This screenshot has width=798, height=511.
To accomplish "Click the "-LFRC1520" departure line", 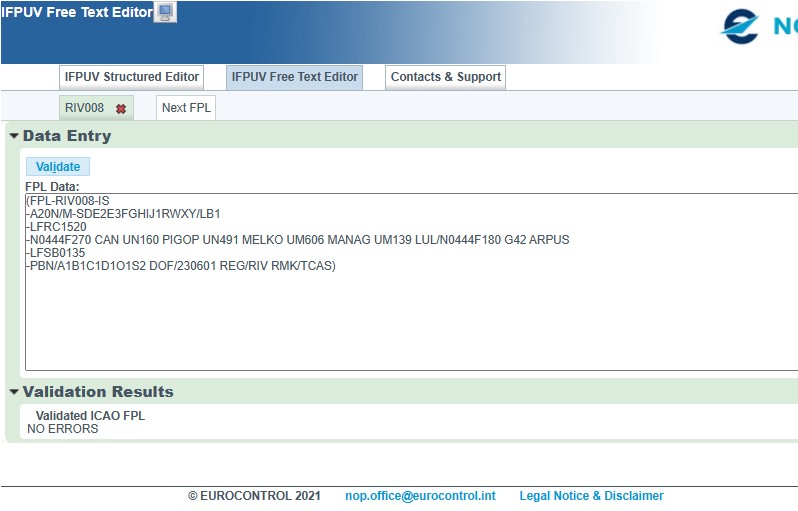I will [x=56, y=227].
